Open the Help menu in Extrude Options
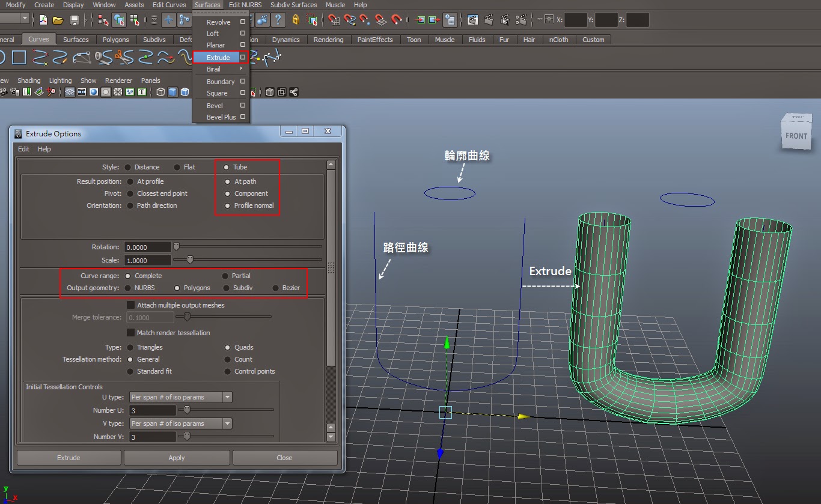The width and height of the screenshot is (821, 504). pos(44,149)
